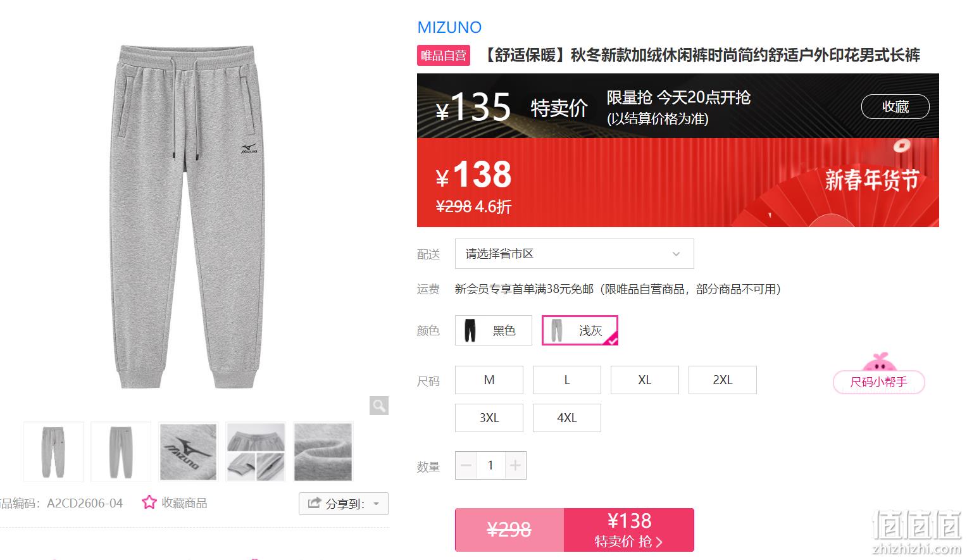This screenshot has height=560, width=967.
Task: Choose size XL
Action: 645,380
